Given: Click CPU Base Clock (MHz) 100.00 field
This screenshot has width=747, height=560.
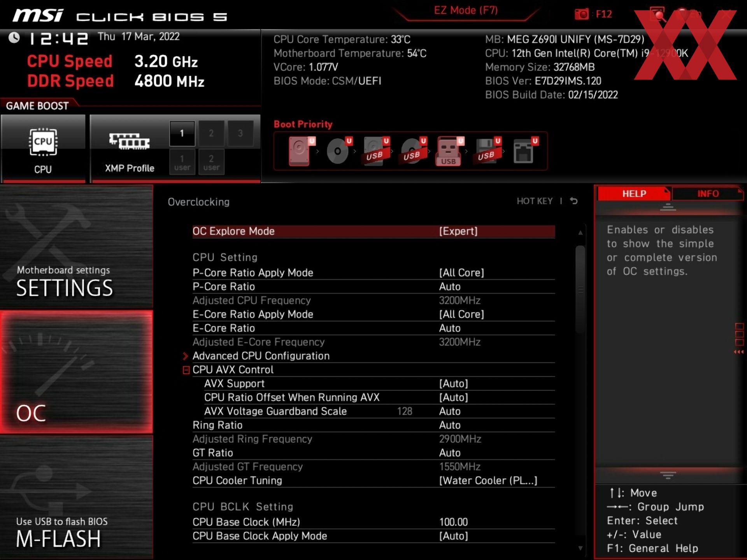Looking at the screenshot, I should click(373, 522).
